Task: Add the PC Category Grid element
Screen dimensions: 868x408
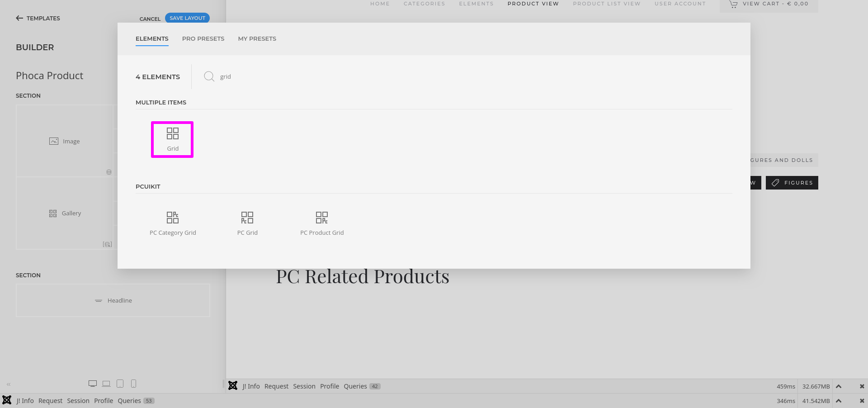Action: tap(173, 223)
